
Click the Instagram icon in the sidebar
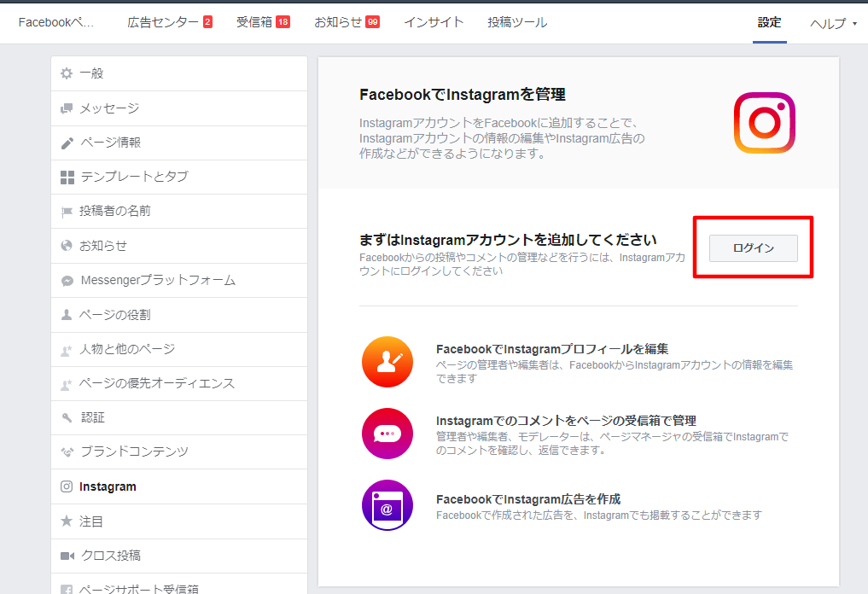[67, 486]
